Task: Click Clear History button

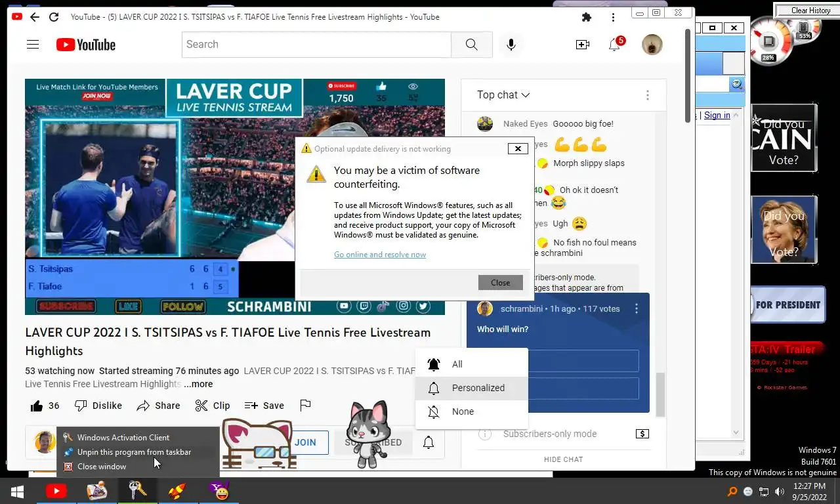Action: pos(810,10)
